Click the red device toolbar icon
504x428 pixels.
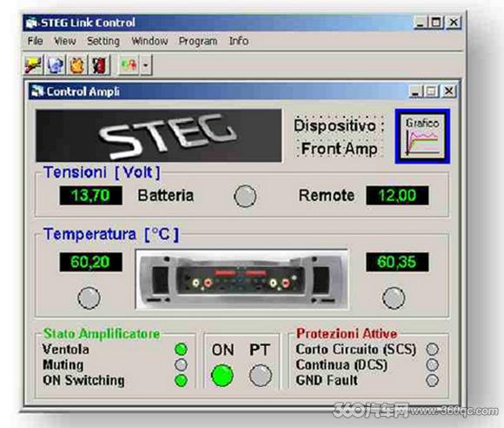tap(99, 64)
